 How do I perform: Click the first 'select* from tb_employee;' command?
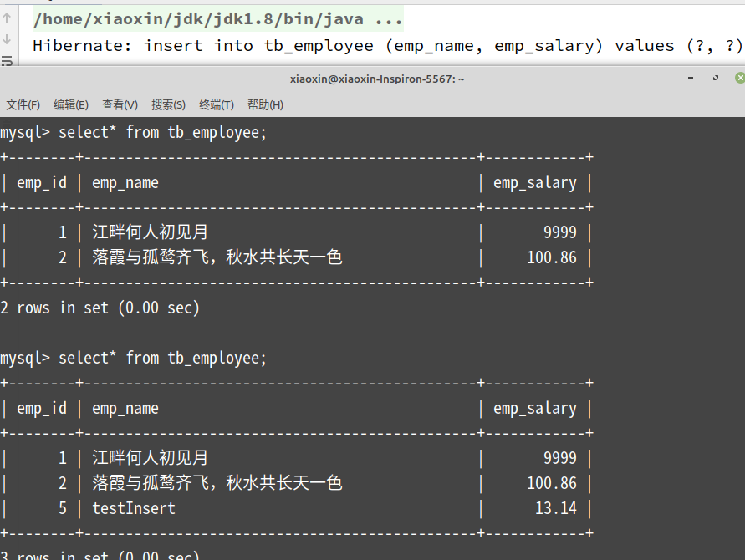(162, 133)
